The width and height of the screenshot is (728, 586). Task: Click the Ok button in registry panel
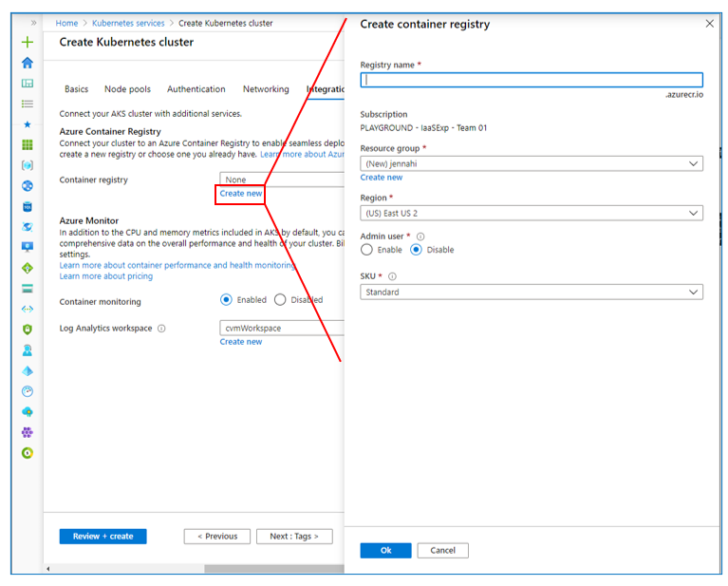385,551
